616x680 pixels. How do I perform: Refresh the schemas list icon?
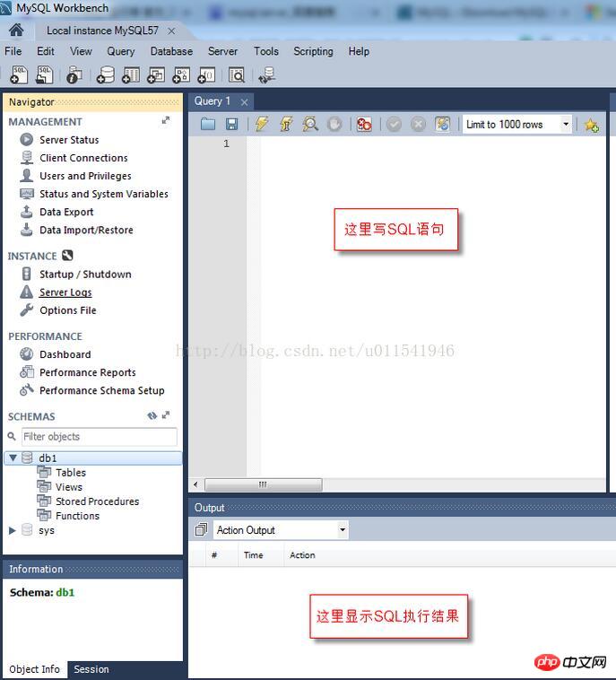pos(152,415)
